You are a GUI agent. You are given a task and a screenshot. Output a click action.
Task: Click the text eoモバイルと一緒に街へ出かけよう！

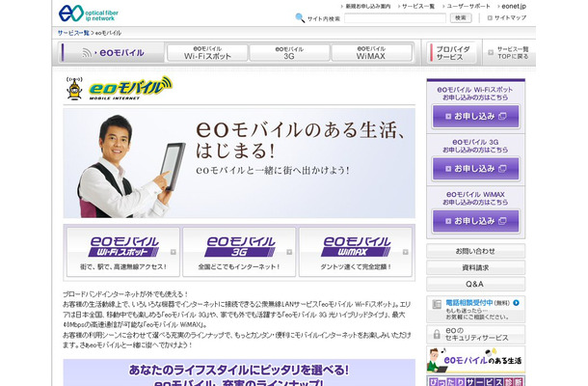coord(273,171)
